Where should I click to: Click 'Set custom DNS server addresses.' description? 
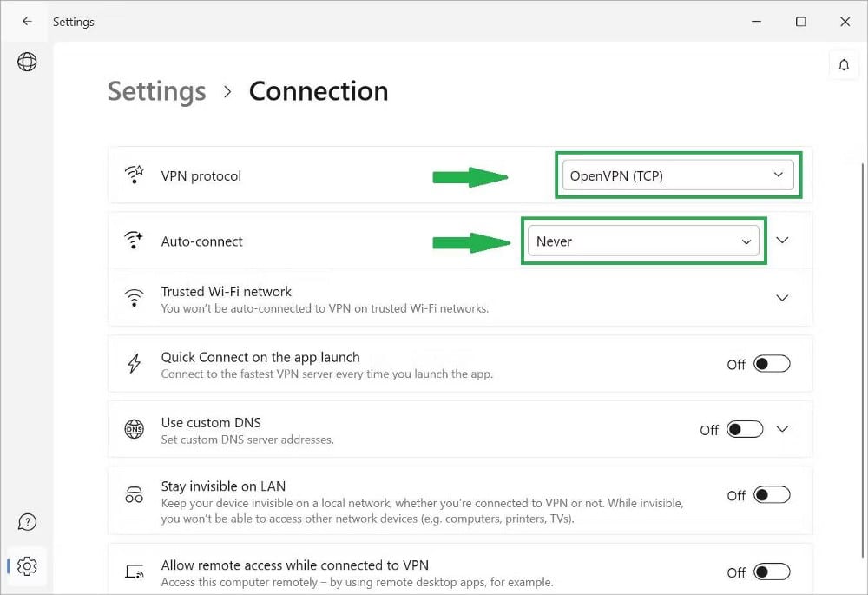click(x=247, y=440)
